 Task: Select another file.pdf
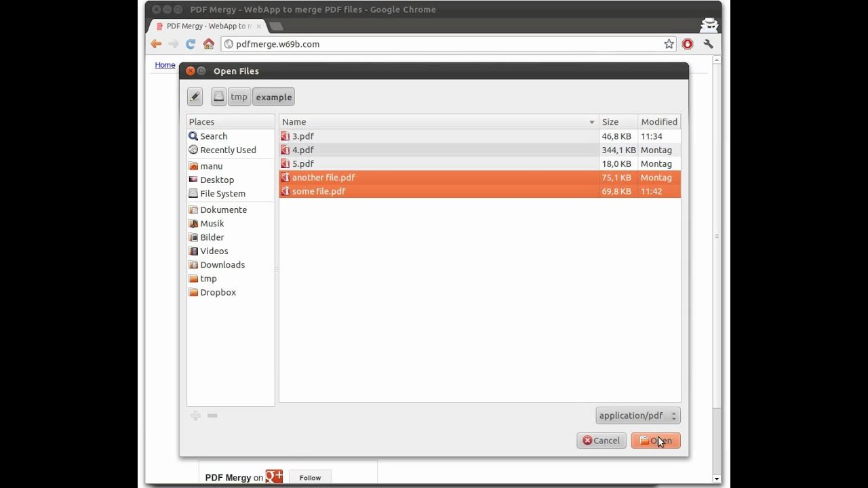point(479,178)
